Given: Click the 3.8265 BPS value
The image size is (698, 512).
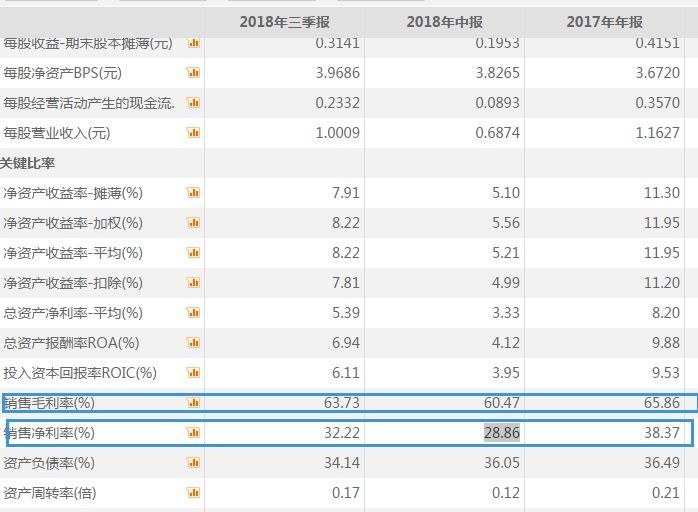Looking at the screenshot, I should point(497,73).
